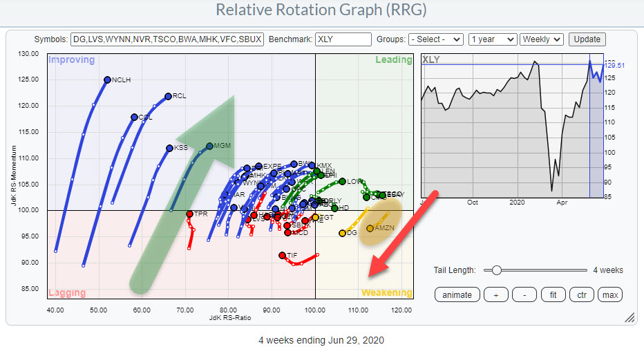
Task: Click the plus zoom button
Action: coord(496,295)
